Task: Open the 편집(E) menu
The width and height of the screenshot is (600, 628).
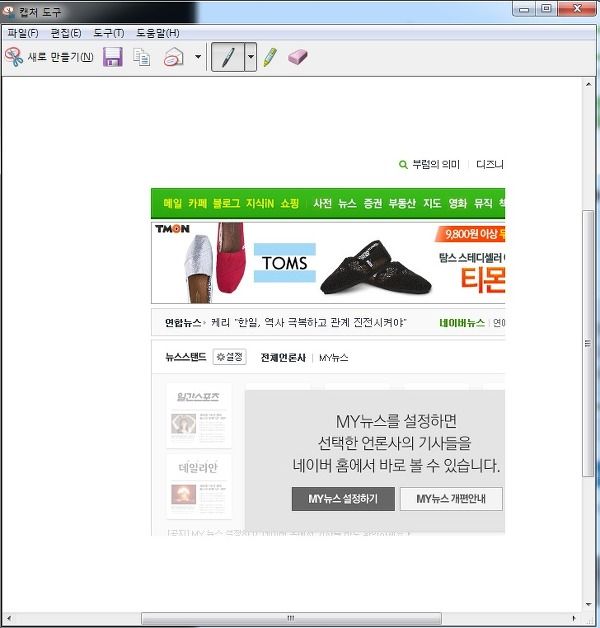Action: 66,33
